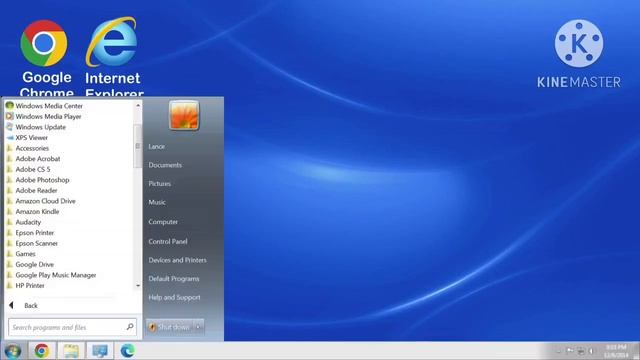Click the Action Center flag tray icon

pos(570,351)
